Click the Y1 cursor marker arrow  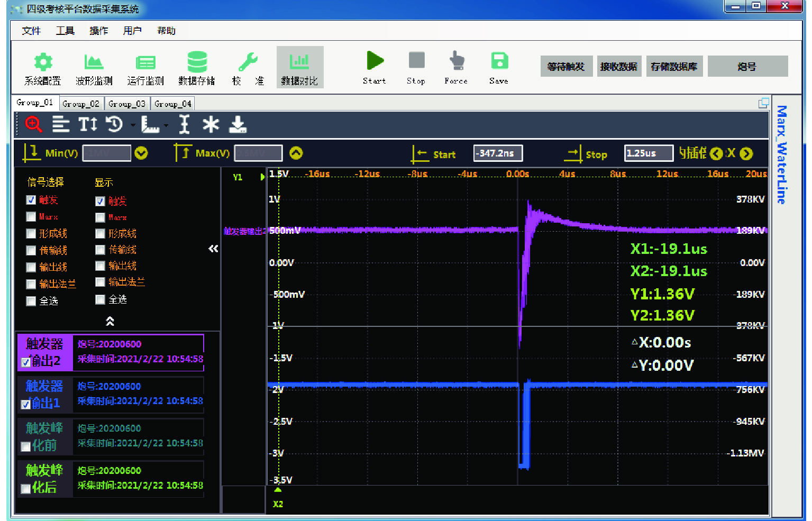point(262,177)
